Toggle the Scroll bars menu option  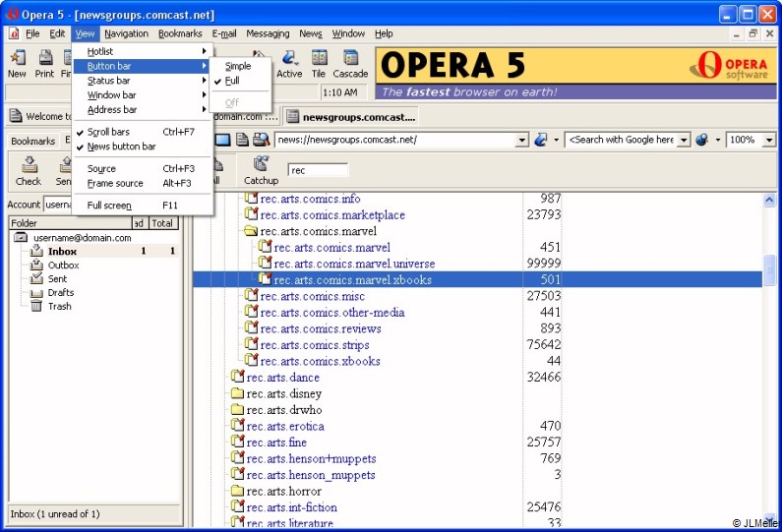[144, 132]
